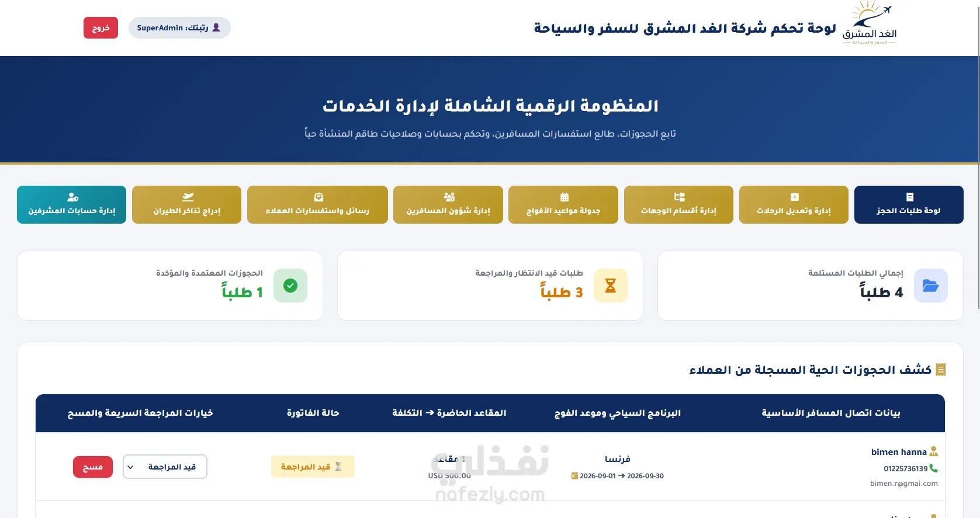Open إدارة أقسام الوجهات section

(x=678, y=204)
